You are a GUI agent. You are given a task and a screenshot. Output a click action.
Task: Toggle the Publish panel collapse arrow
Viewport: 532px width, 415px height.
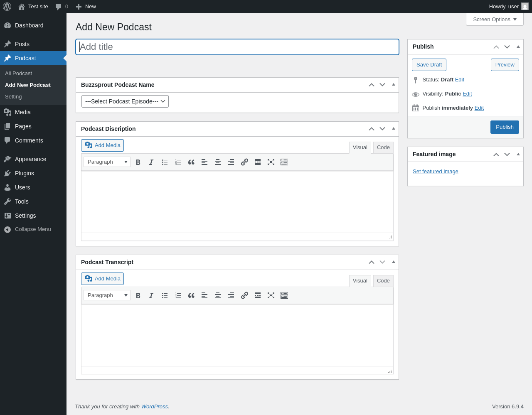click(518, 47)
